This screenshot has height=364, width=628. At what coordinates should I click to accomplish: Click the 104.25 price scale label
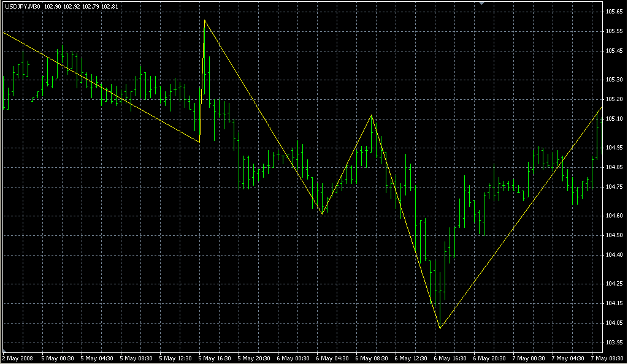tap(614, 284)
